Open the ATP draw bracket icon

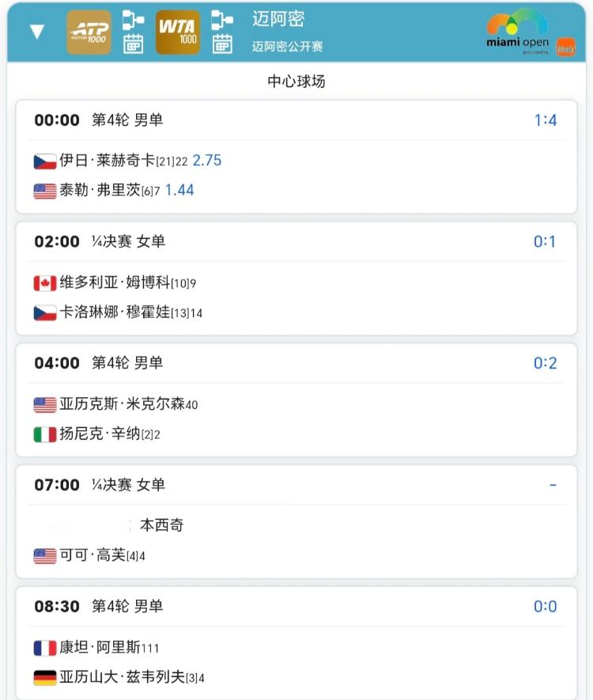tap(132, 21)
